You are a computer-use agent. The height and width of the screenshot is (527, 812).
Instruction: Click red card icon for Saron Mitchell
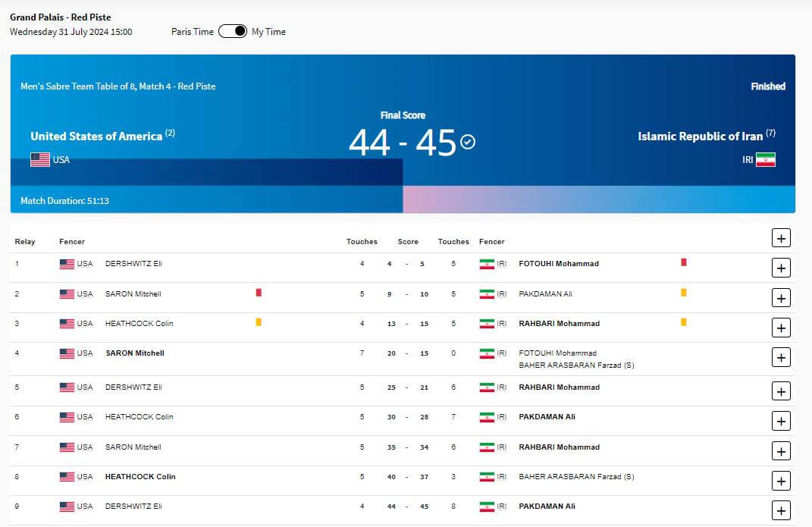[259, 292]
